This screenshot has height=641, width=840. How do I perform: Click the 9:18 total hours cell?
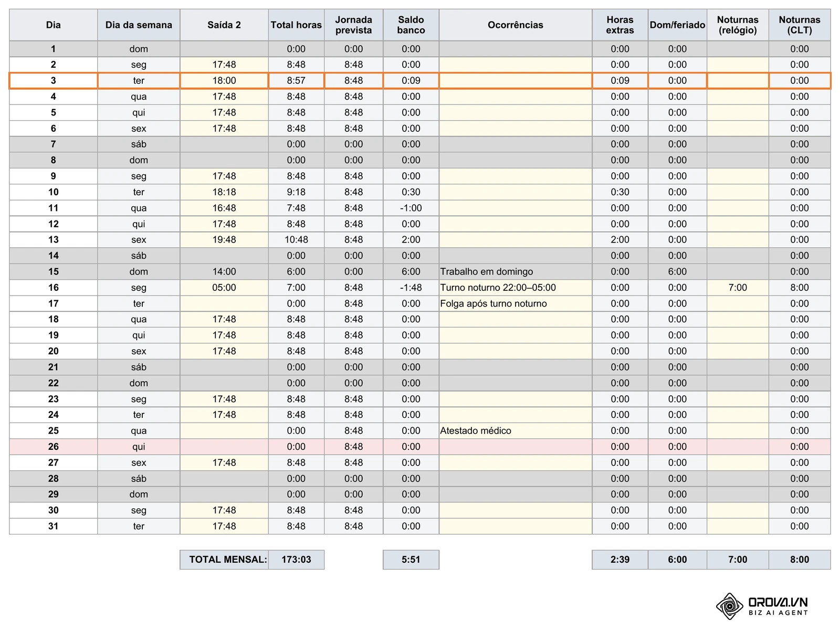click(296, 192)
